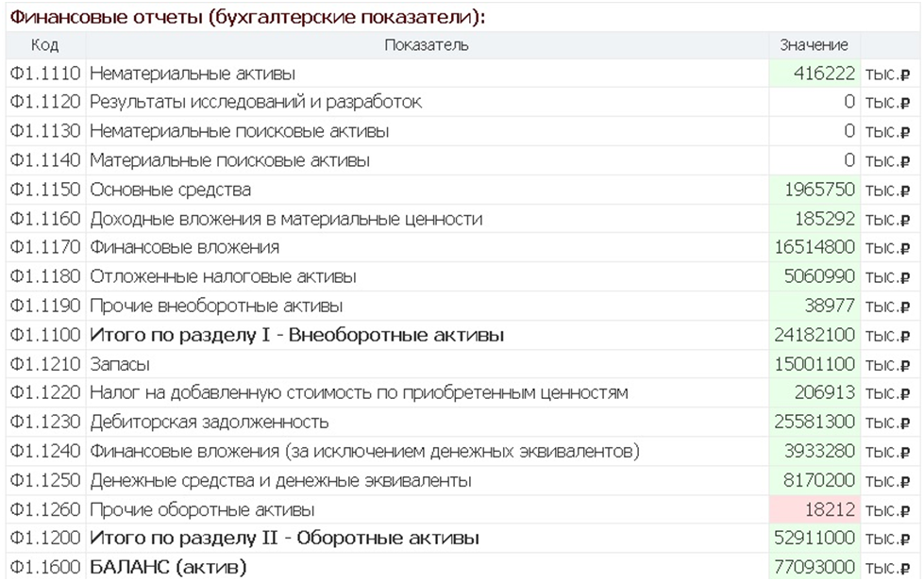Click the 'Показатель' column header
This screenshot has height=581, width=924.
(427, 45)
